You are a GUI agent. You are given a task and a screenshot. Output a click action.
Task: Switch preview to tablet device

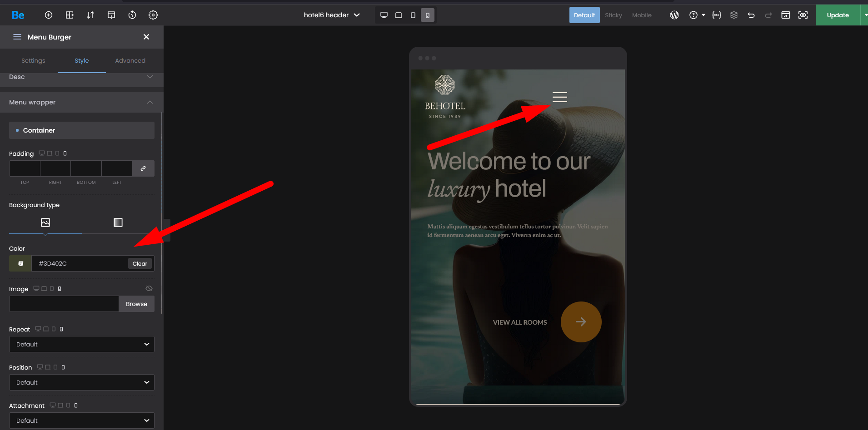pos(399,15)
